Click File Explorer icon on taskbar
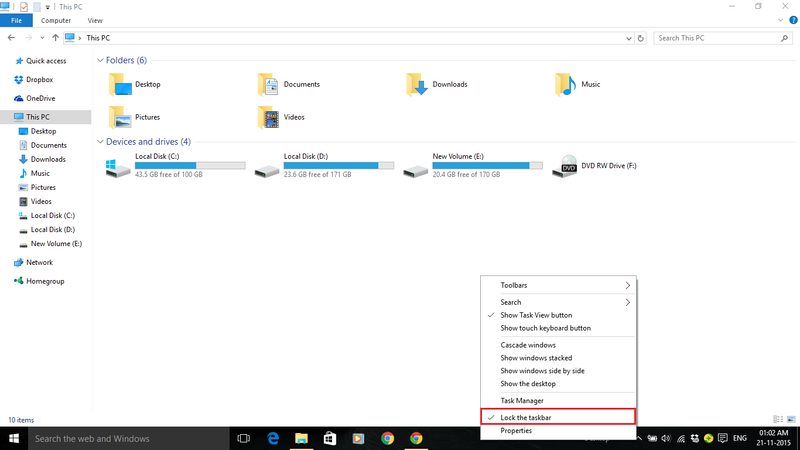 pyautogui.click(x=302, y=439)
